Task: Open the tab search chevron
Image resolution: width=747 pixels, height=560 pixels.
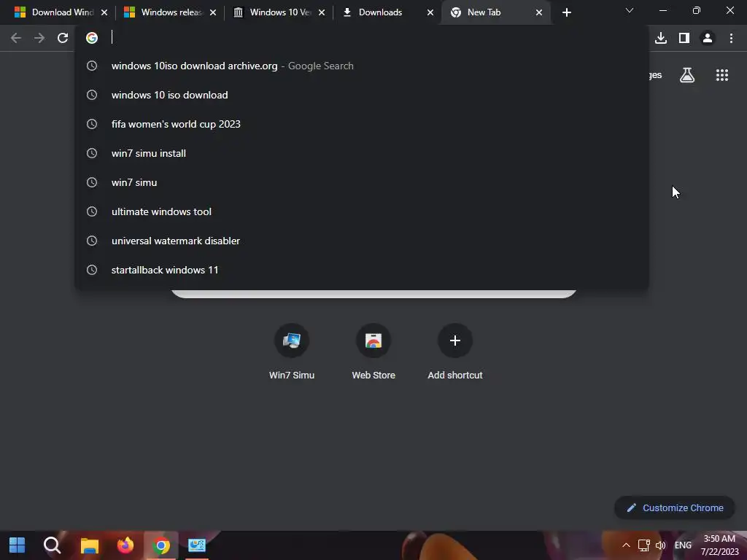Action: [x=630, y=10]
